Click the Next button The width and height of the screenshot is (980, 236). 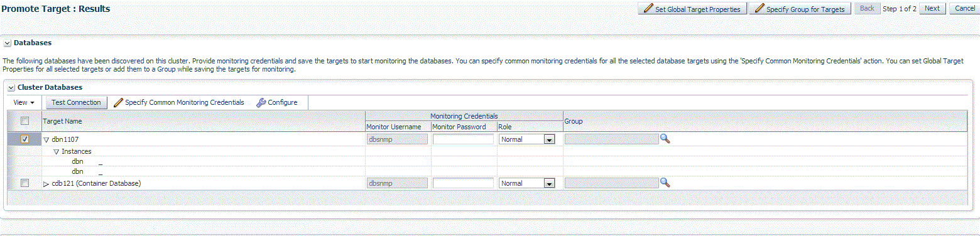click(932, 9)
